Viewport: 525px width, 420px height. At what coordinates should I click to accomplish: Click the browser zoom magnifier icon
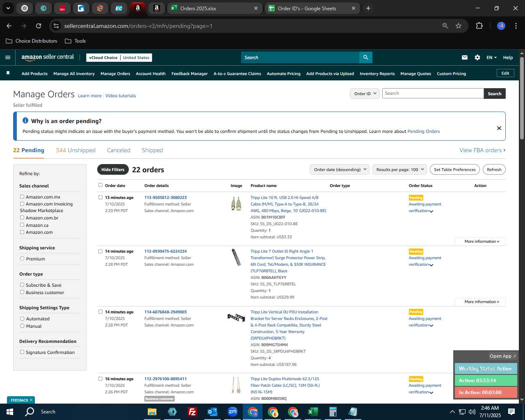click(x=445, y=26)
